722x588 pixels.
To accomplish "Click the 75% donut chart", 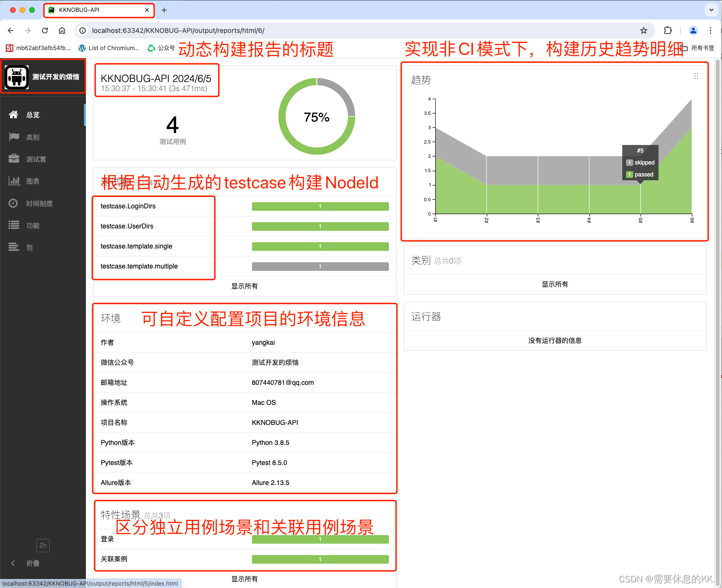I will click(317, 116).
